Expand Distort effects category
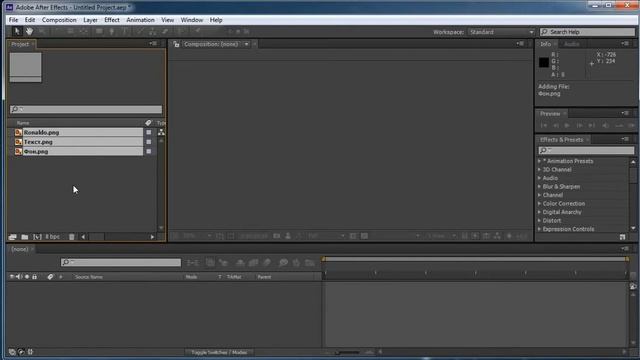This screenshot has width=640, height=360. coord(540,220)
